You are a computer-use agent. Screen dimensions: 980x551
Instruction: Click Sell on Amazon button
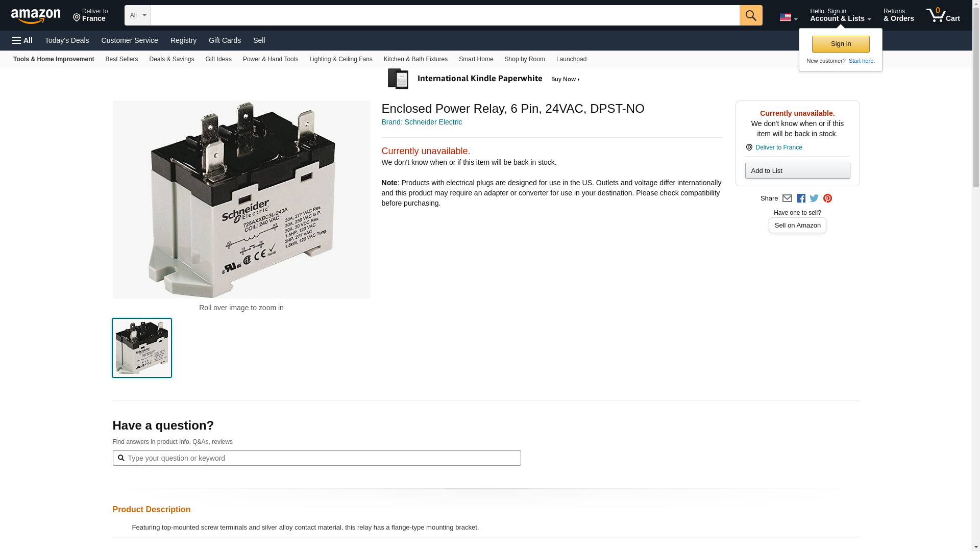click(x=797, y=226)
